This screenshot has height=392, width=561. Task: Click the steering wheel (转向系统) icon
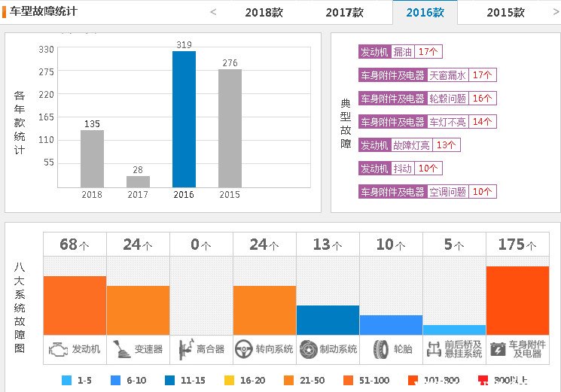click(x=243, y=349)
